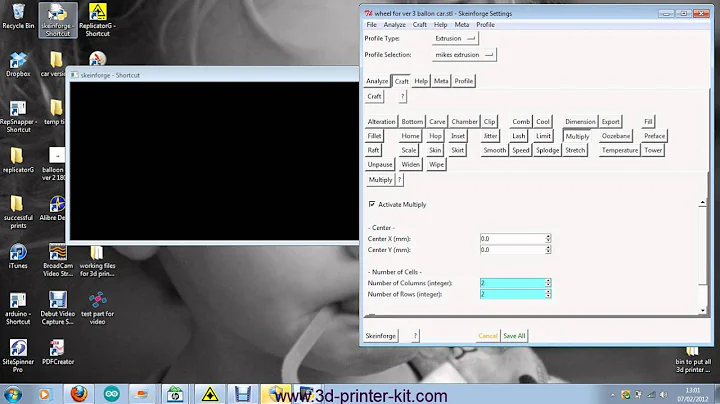Viewport: 720px width, 404px height.
Task: Open the working files for 3d printer folder
Action: [97, 260]
